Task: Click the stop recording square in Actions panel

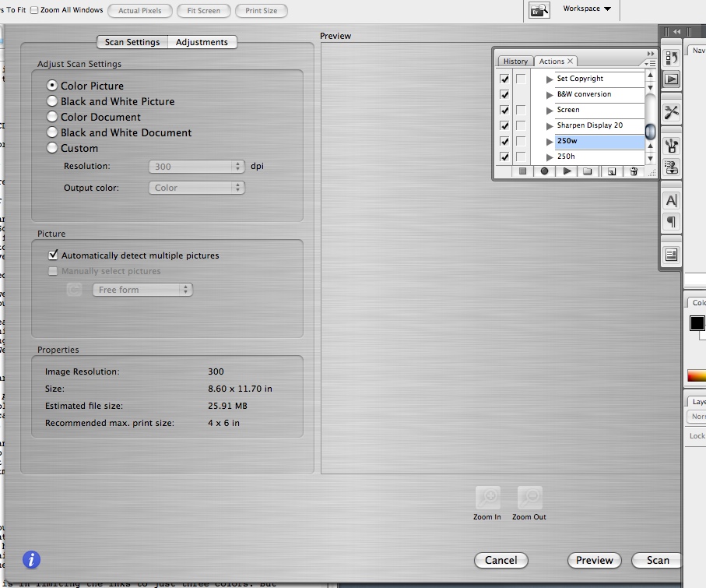Action: pyautogui.click(x=523, y=171)
